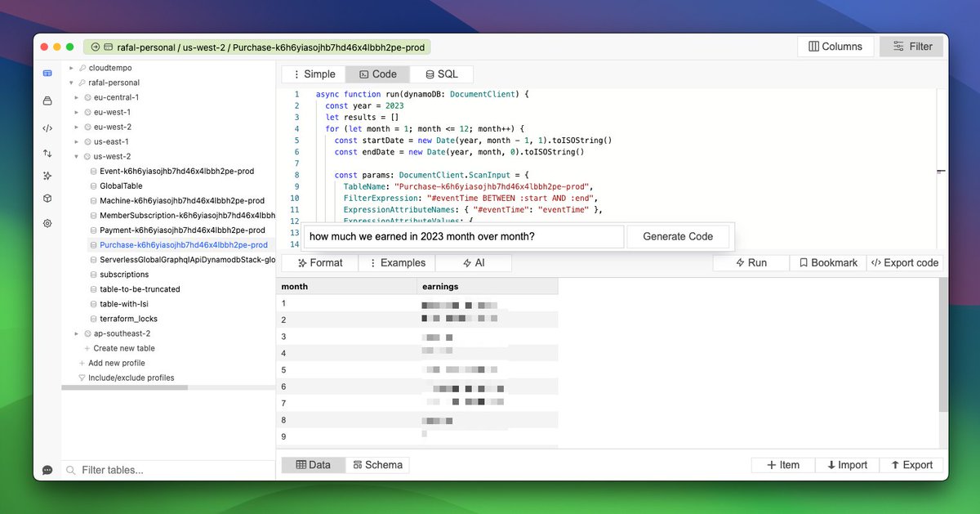Click Export button at bottom
Screen dimensions: 980x514
click(911, 465)
